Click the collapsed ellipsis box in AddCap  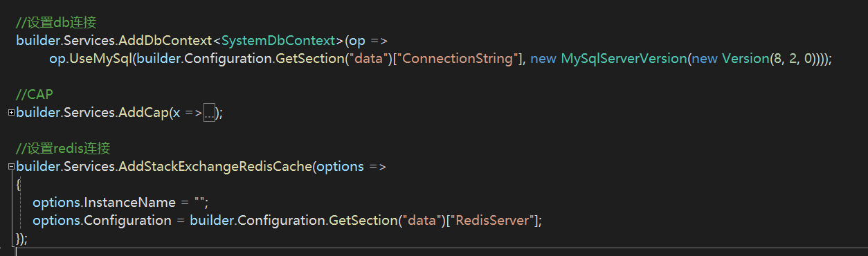pos(210,113)
